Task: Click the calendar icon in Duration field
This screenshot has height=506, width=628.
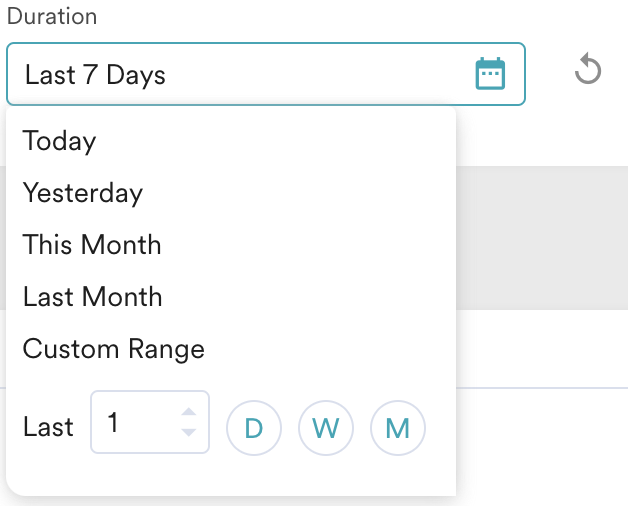Action: pyautogui.click(x=490, y=74)
